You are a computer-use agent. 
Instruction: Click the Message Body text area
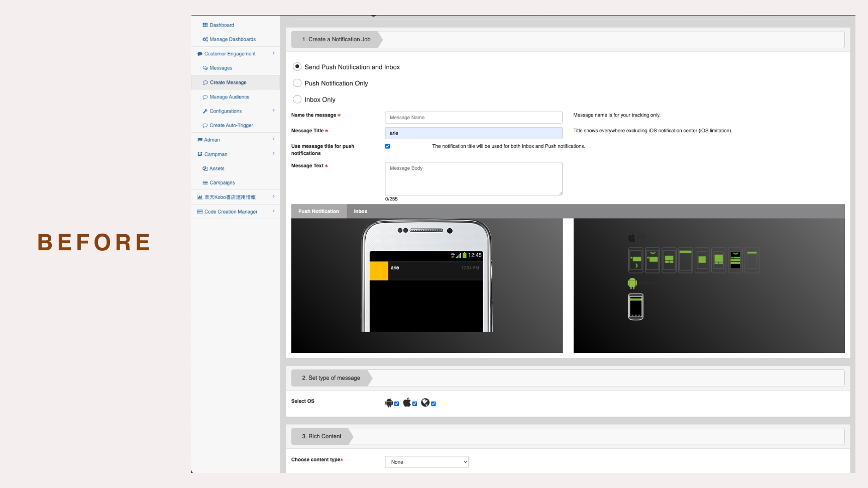(474, 178)
